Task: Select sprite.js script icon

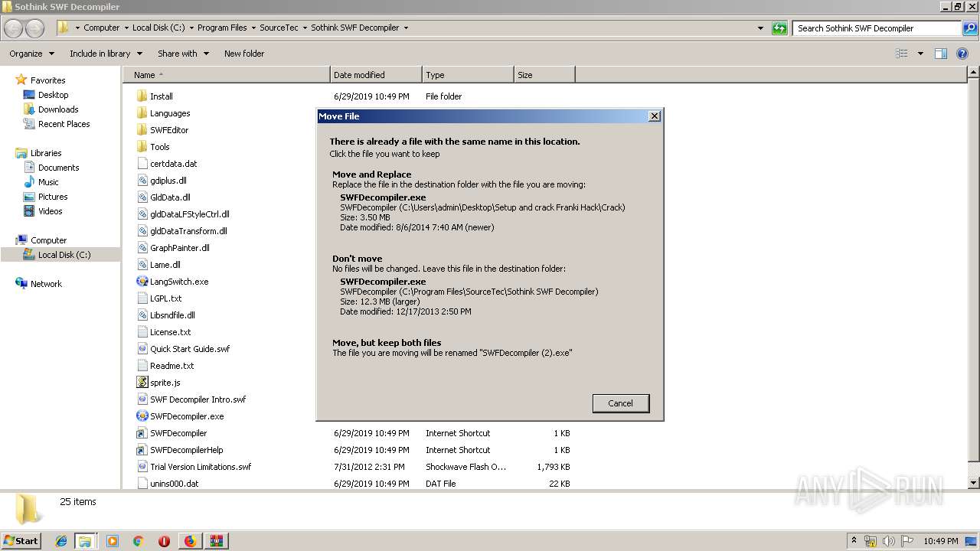Action: (142, 383)
